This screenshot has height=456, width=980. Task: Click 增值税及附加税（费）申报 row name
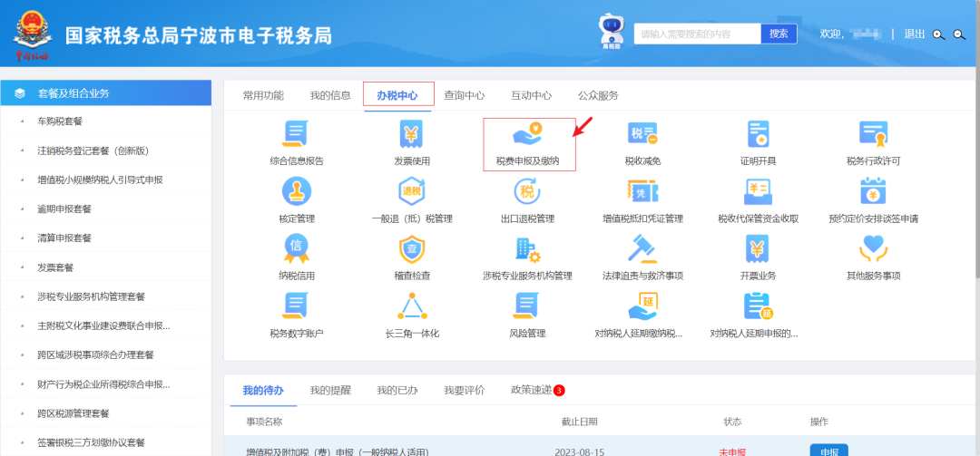pyautogui.click(x=338, y=451)
